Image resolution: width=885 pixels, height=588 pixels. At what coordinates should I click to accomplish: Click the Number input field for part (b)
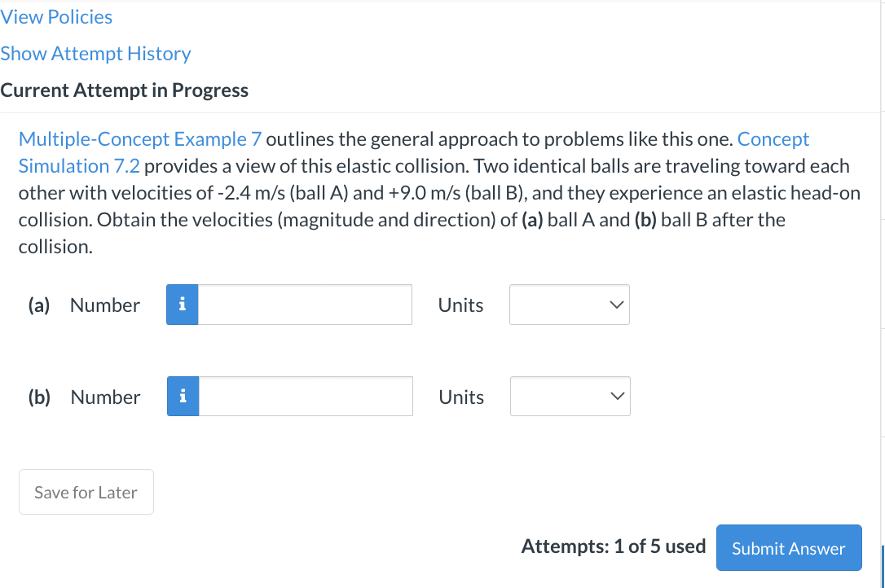click(x=306, y=396)
